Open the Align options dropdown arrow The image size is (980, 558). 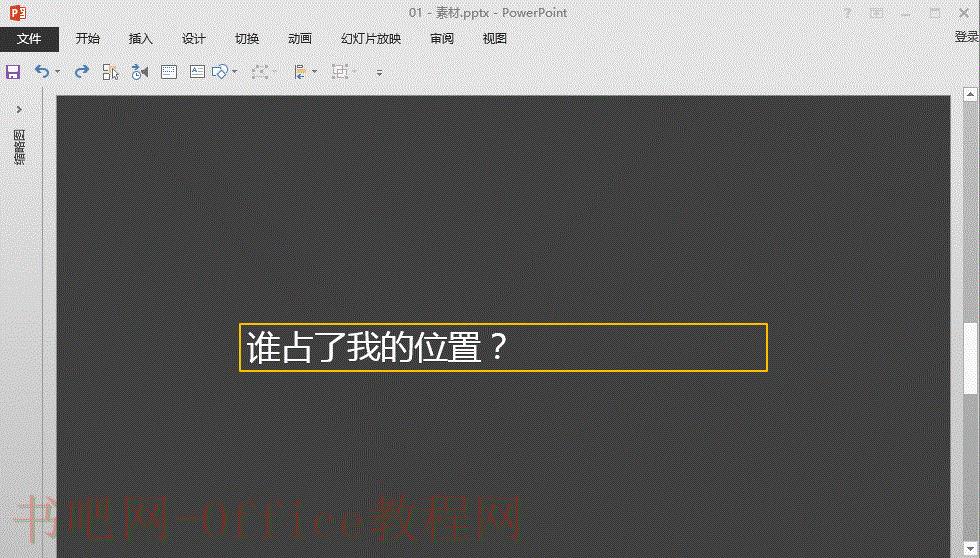(x=314, y=72)
